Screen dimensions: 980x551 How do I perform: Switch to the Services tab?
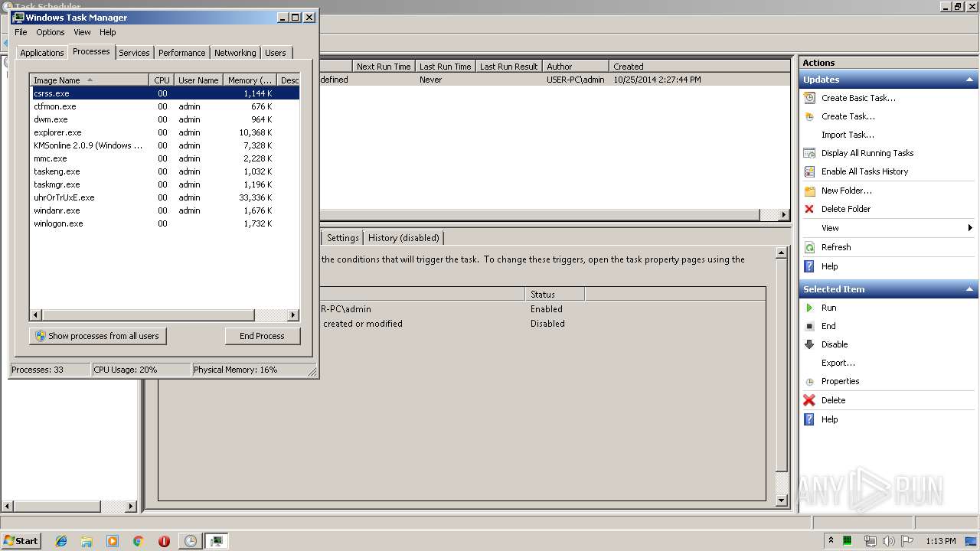coord(134,53)
